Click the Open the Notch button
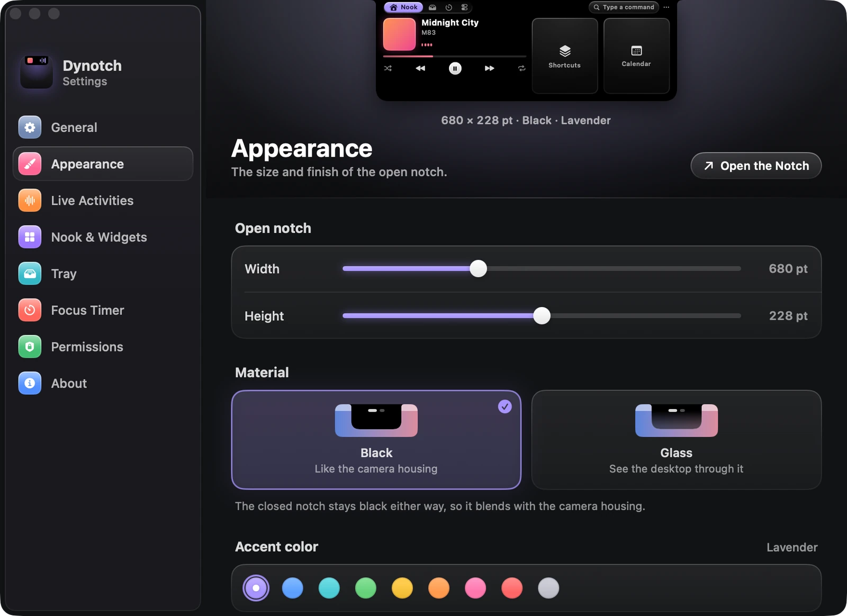This screenshot has width=847, height=616. tap(756, 166)
